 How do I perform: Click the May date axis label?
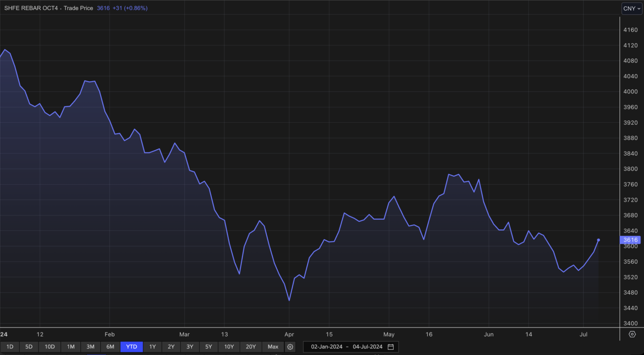click(389, 334)
